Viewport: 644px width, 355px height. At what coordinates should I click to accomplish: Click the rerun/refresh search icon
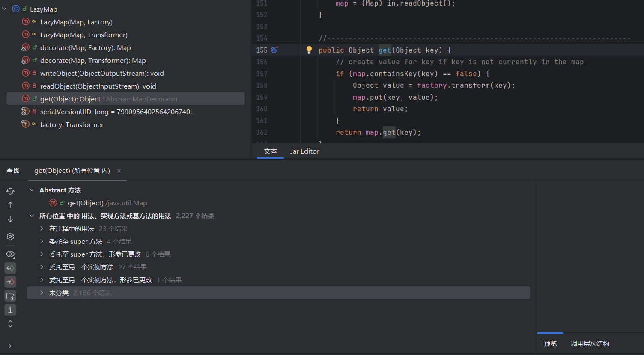(x=10, y=191)
